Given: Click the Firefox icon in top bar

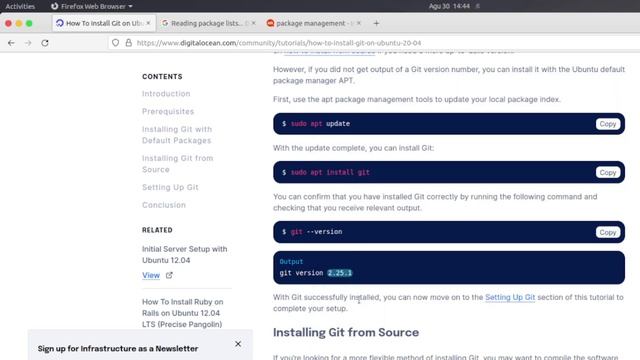Looking at the screenshot, I should coord(54,6).
